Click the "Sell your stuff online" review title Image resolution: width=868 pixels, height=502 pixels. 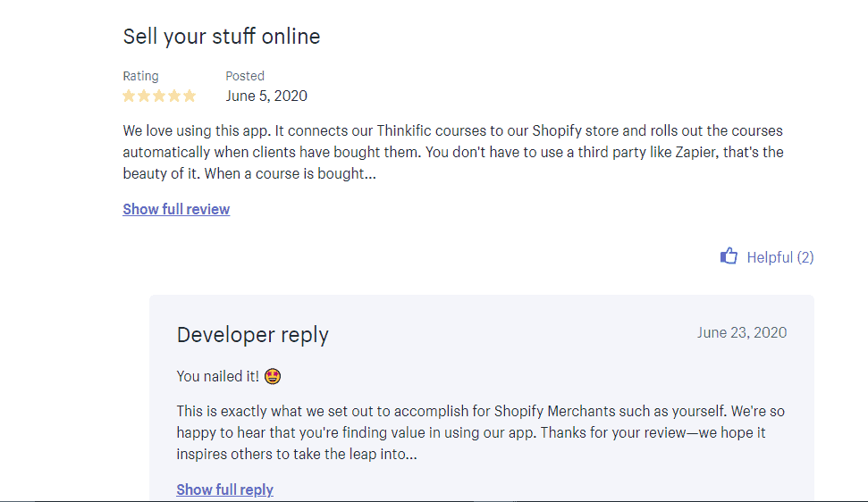coord(221,37)
